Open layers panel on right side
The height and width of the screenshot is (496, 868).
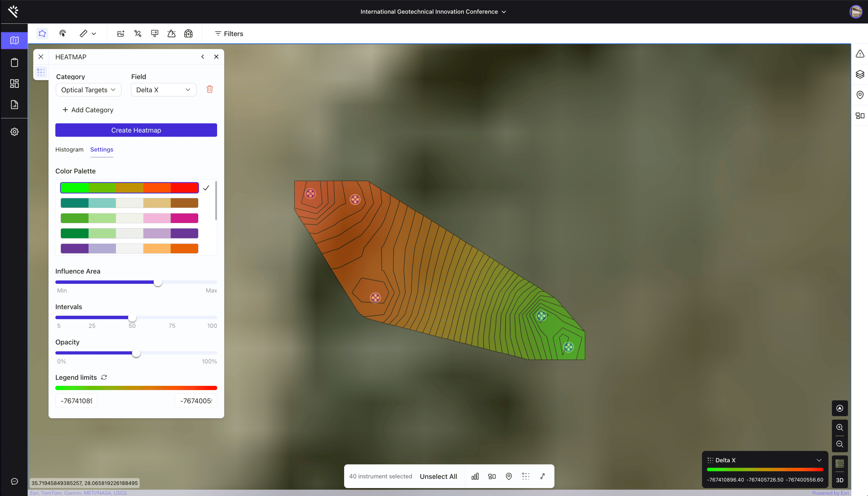click(x=860, y=74)
